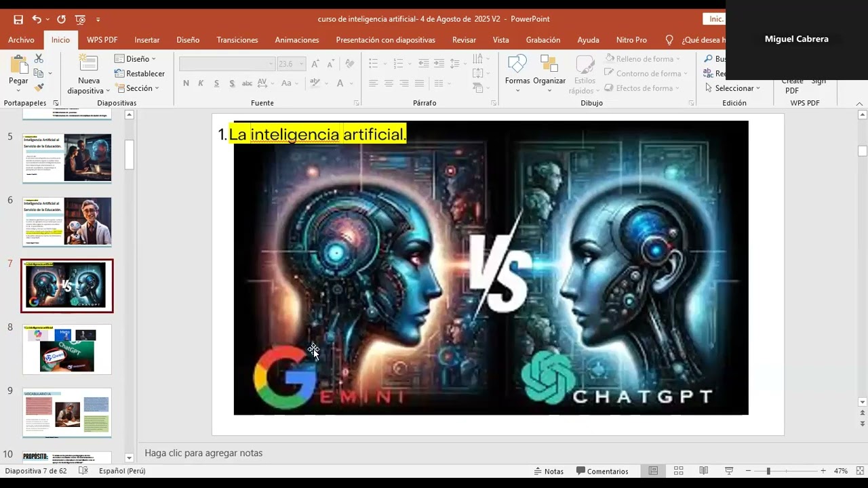Select slide 8 thumbnail
This screenshot has height=488, width=868.
click(67, 349)
